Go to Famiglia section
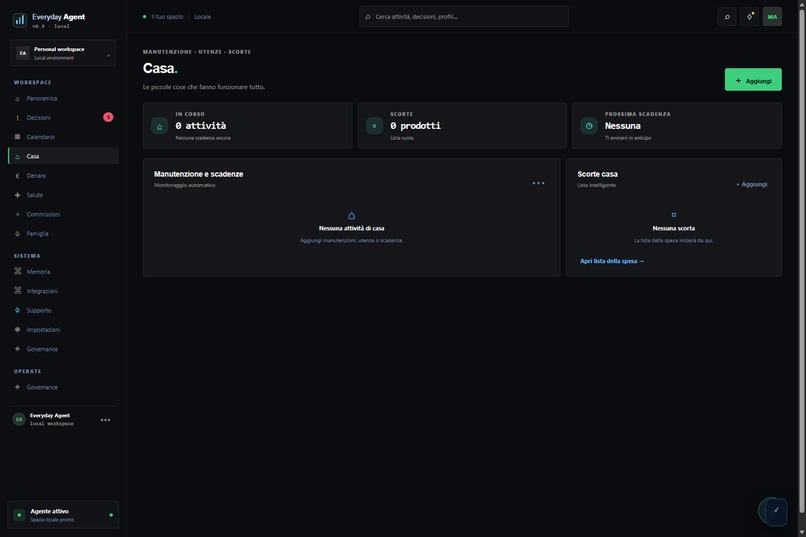This screenshot has height=537, width=806. pos(63,233)
